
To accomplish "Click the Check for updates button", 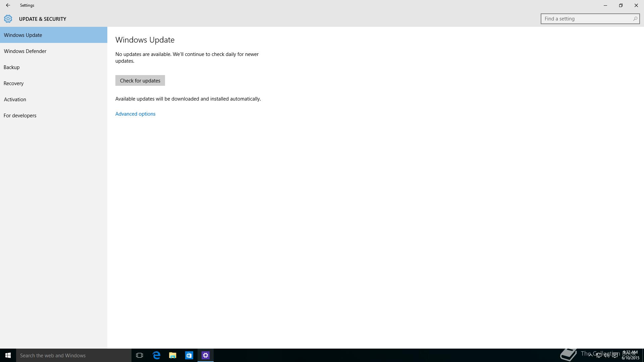I will (x=140, y=80).
